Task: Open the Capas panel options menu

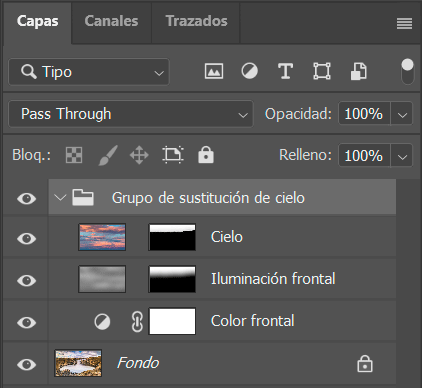Action: [404, 23]
